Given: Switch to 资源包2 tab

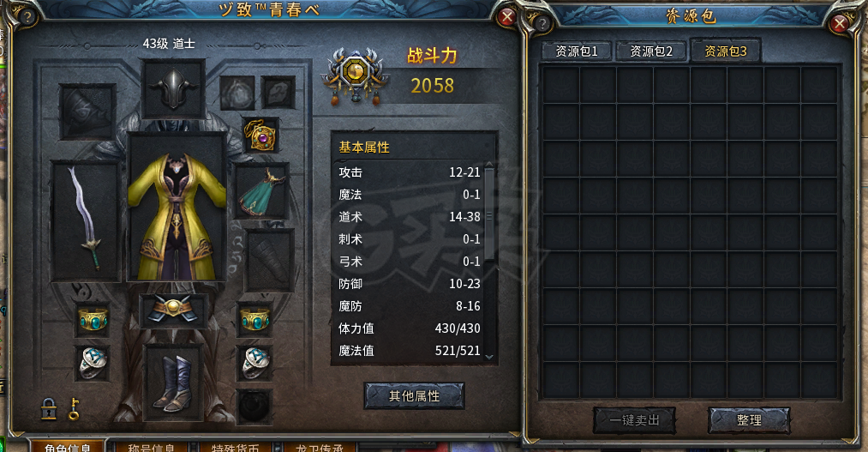Looking at the screenshot, I should (651, 51).
